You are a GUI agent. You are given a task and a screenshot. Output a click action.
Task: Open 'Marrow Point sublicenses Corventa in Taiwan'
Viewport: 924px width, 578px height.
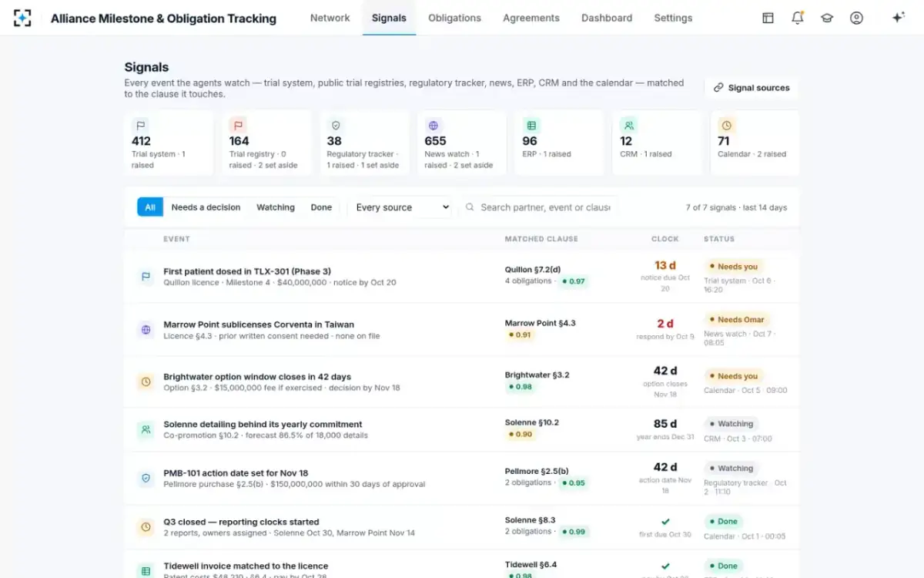(x=259, y=324)
